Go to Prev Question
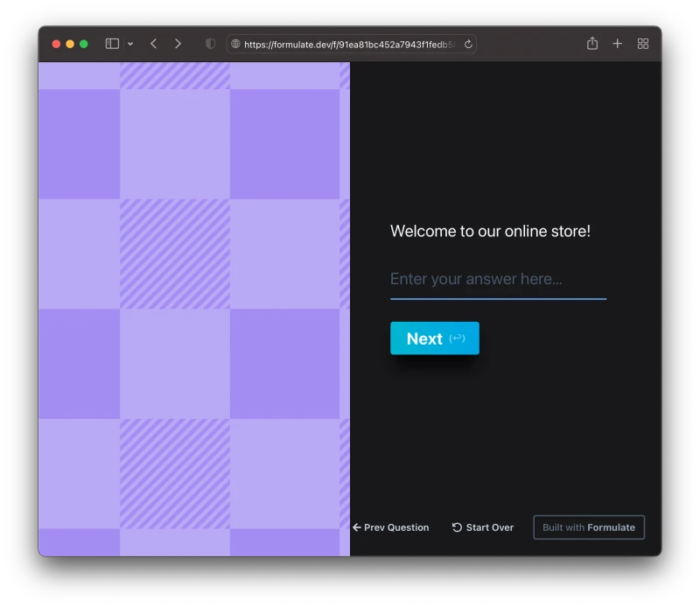700x607 pixels. [x=391, y=527]
